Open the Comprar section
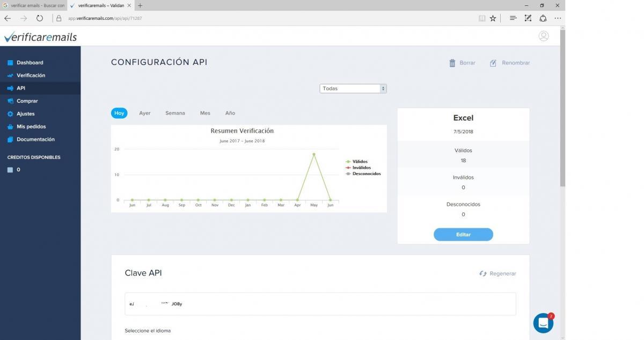 pyautogui.click(x=27, y=100)
